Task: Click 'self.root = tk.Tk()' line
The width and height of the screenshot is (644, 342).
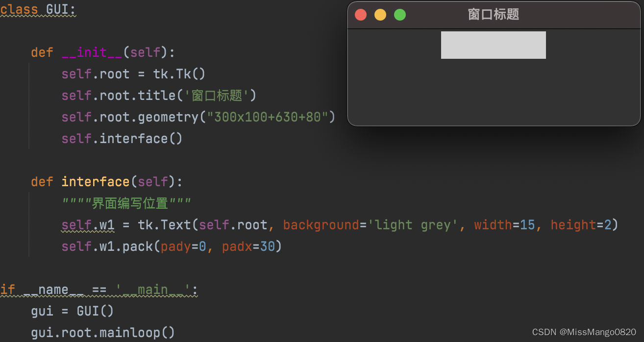Action: (133, 74)
